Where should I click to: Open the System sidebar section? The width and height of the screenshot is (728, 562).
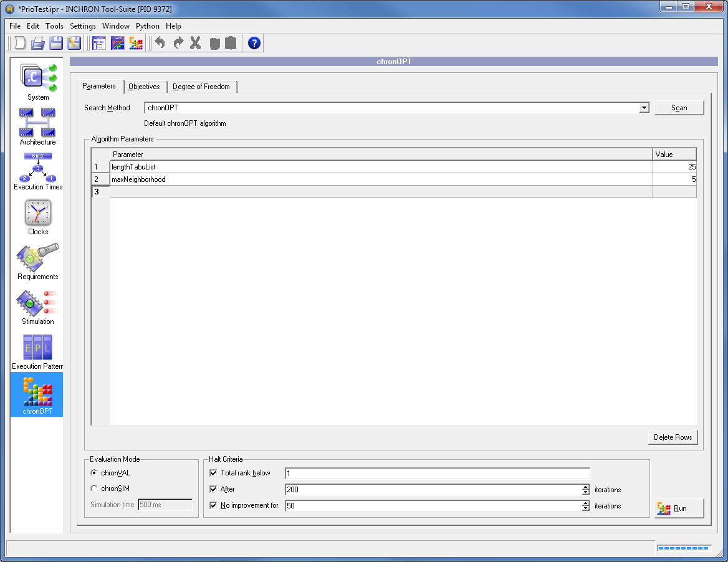point(37,82)
